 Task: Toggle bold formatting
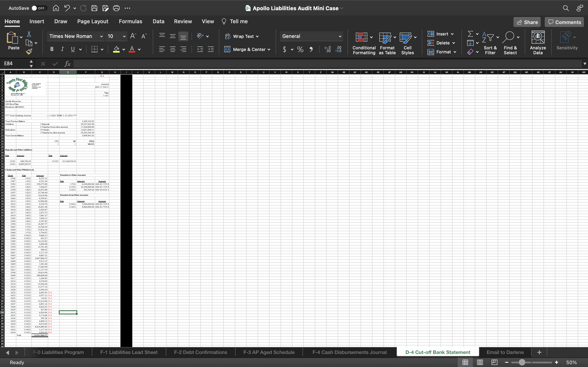[51, 49]
